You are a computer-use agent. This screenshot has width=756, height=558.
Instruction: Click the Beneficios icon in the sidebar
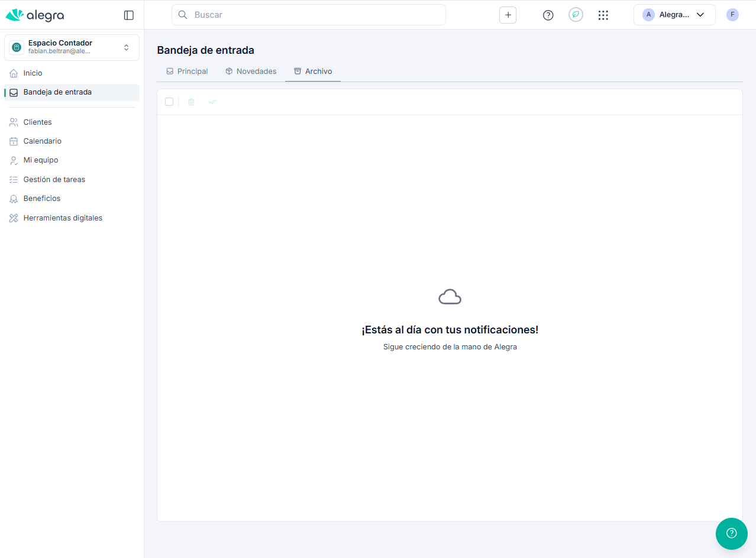pyautogui.click(x=13, y=198)
